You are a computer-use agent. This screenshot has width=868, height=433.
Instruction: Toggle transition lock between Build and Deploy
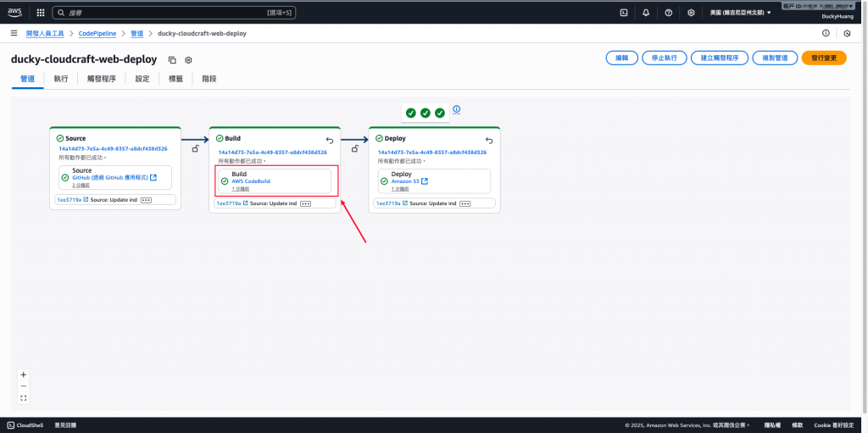pyautogui.click(x=355, y=148)
